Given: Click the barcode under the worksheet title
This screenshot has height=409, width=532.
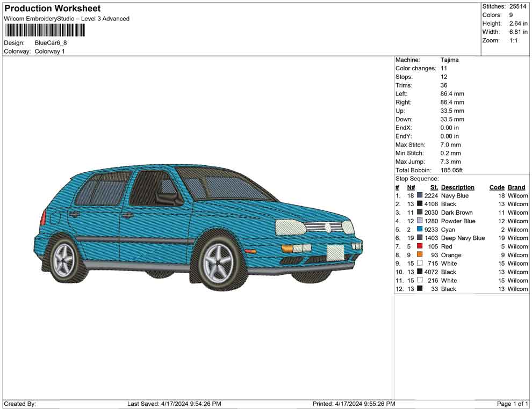Looking at the screenshot, I should 43,30.
